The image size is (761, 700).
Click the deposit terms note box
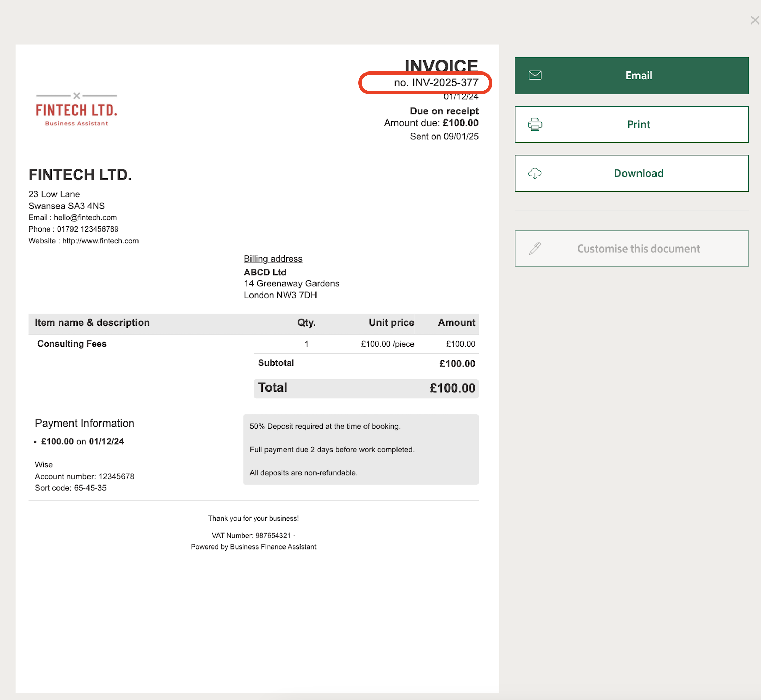point(360,449)
